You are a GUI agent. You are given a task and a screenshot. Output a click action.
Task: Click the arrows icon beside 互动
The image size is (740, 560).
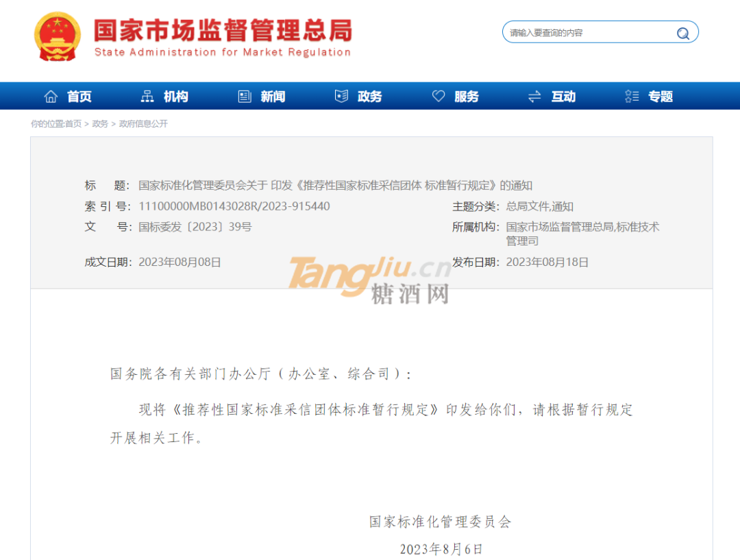[535, 97]
